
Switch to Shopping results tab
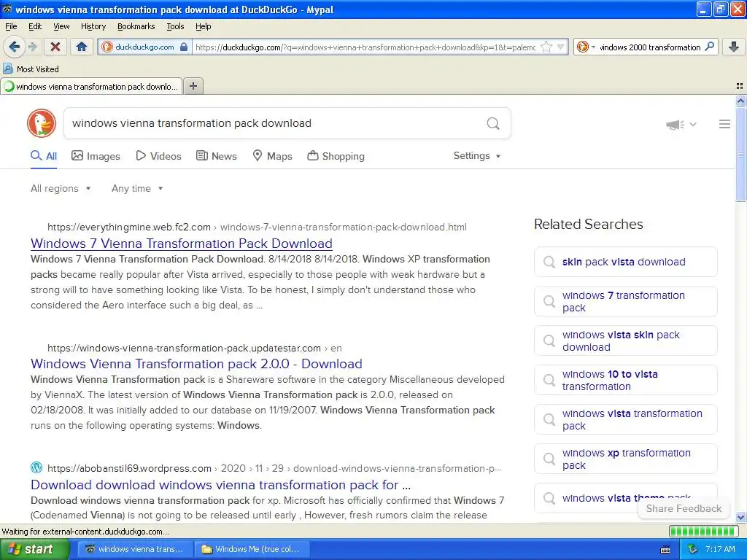point(336,156)
